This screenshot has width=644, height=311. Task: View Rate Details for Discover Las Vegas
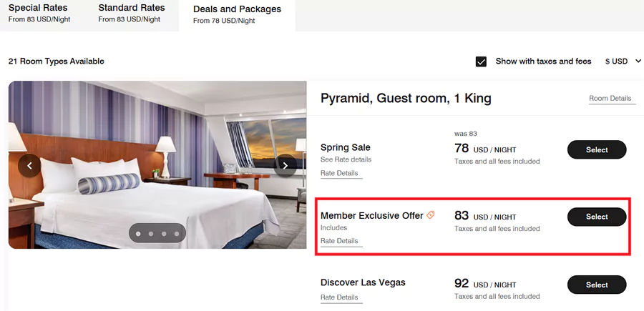[x=339, y=297]
